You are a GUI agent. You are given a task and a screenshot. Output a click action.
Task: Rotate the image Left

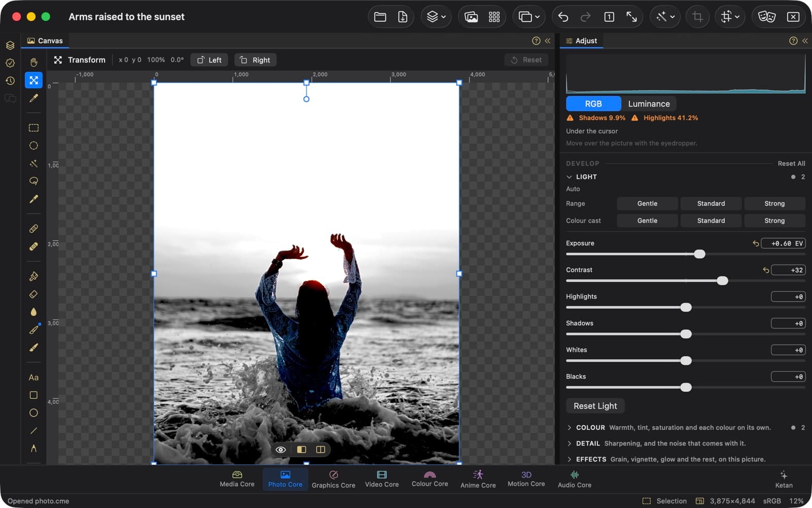click(x=209, y=60)
